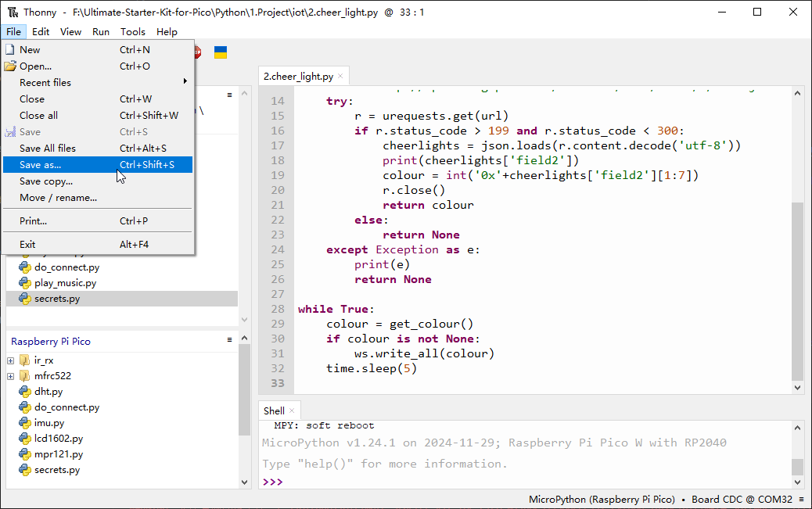The width and height of the screenshot is (812, 509).
Task: Open local files panel hamburger menu
Action: coord(229,95)
